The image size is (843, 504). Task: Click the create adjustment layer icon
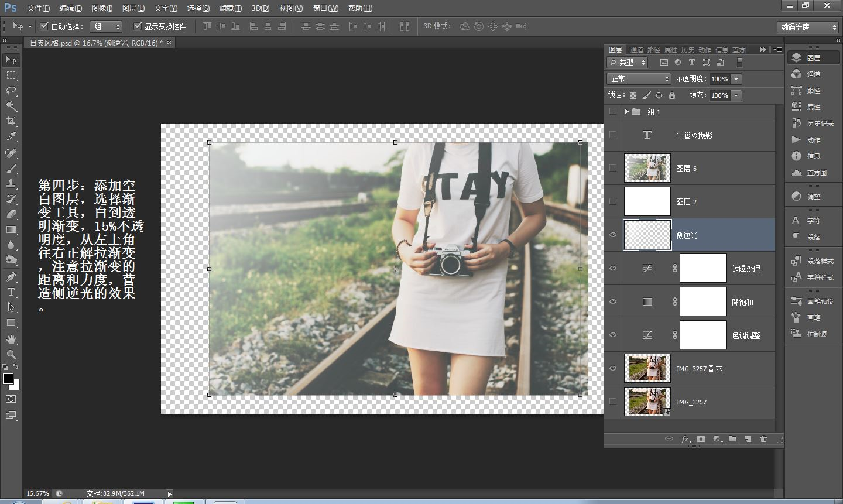coord(717,439)
